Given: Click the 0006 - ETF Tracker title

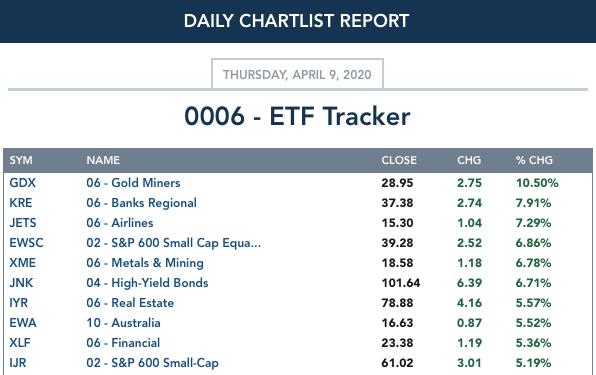Looking at the screenshot, I should point(297,116).
